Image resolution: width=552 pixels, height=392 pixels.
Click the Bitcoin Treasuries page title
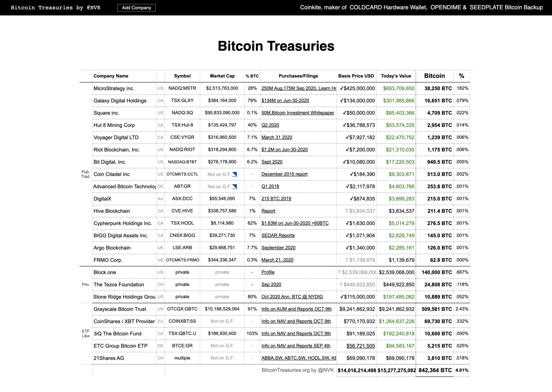[x=276, y=46]
